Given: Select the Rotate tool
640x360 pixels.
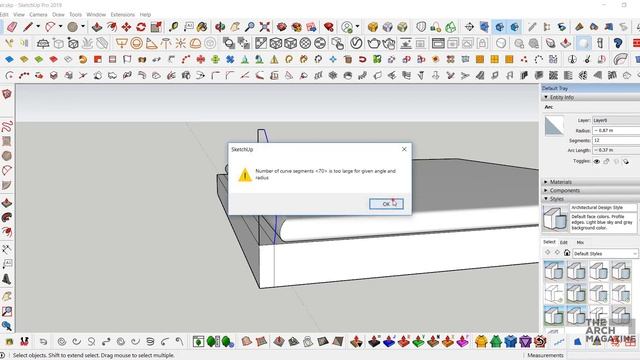Looking at the screenshot, I should (x=141, y=27).
